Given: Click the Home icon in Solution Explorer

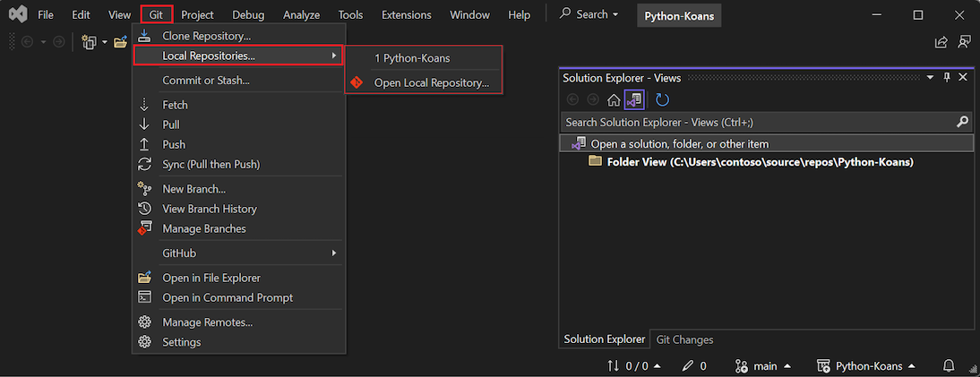Looking at the screenshot, I should click(614, 100).
